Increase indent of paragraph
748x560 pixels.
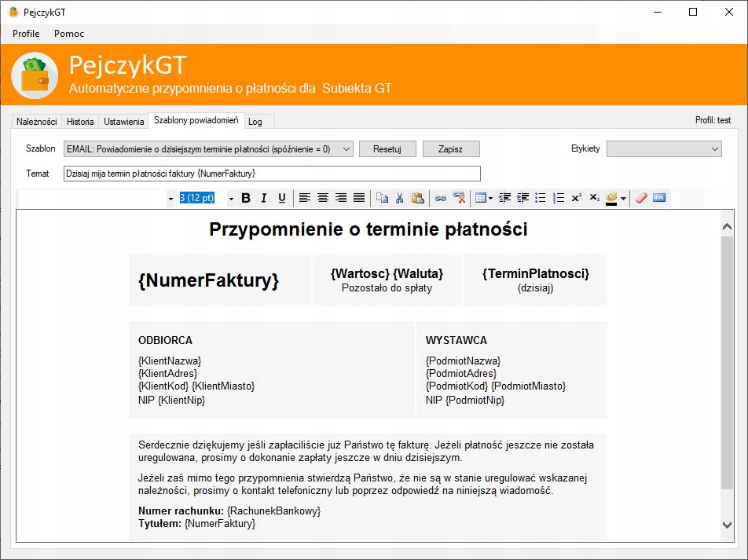pyautogui.click(x=522, y=198)
